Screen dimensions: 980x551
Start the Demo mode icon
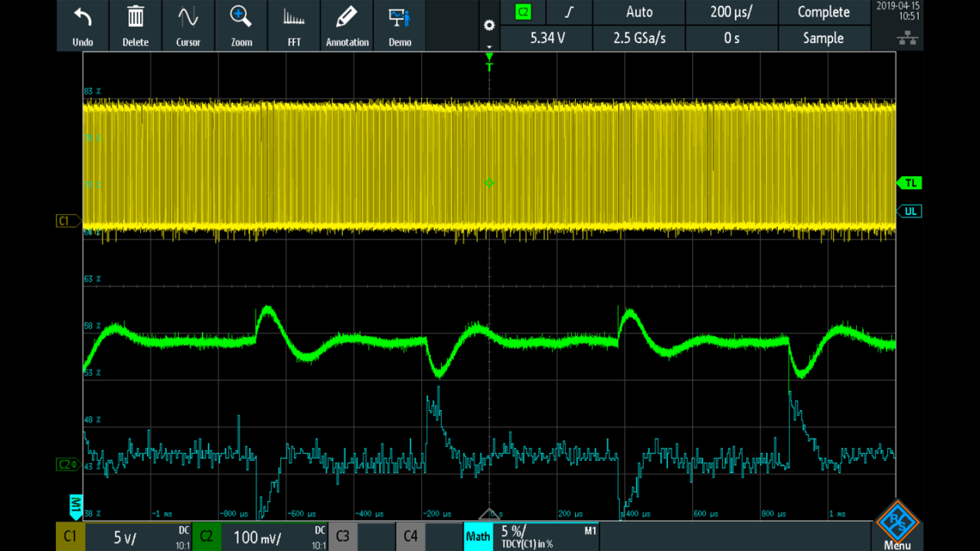400,25
